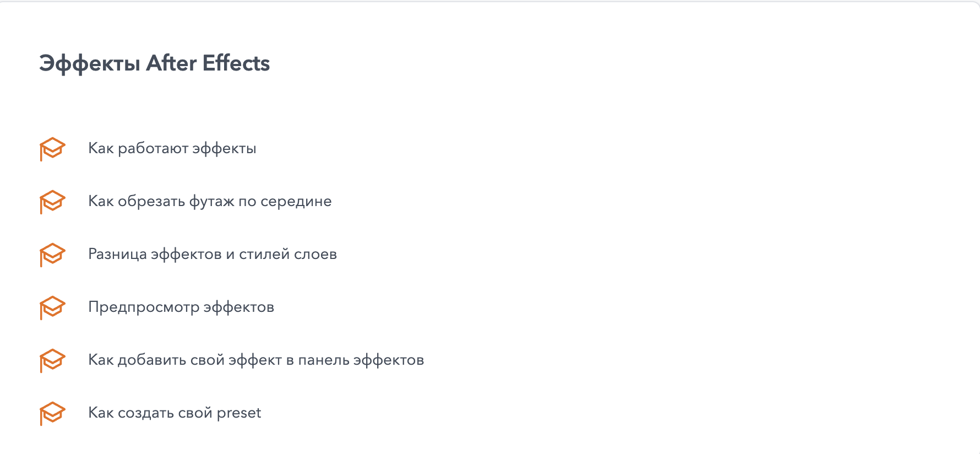Open "Как добавить свой эффект в панель эффектов"
Image resolution: width=980 pixels, height=454 pixels.
(256, 360)
